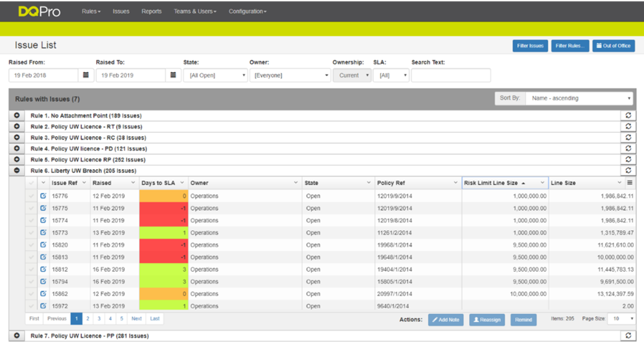This screenshot has width=644, height=342.
Task: Open edit icon for issue 15774
Action: pos(43,220)
